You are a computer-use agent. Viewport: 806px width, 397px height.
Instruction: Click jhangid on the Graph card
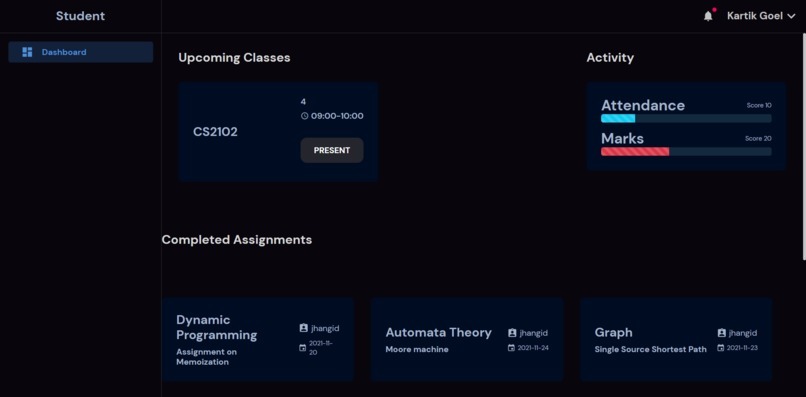pos(743,333)
